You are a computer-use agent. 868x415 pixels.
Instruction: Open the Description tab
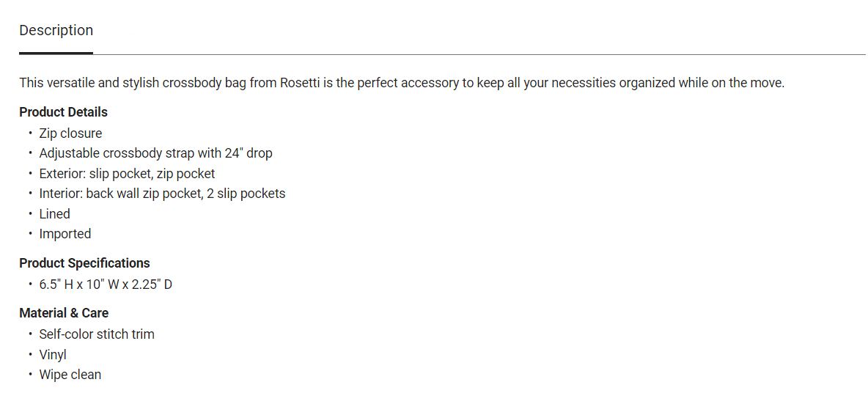pos(56,31)
